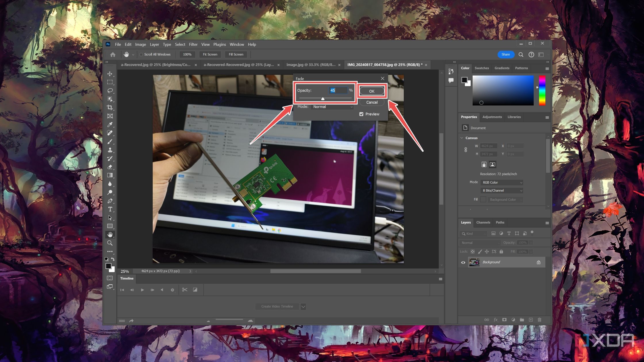Screen dimensions: 644x362
Task: Switch to the Channels tab
Action: pyautogui.click(x=483, y=222)
